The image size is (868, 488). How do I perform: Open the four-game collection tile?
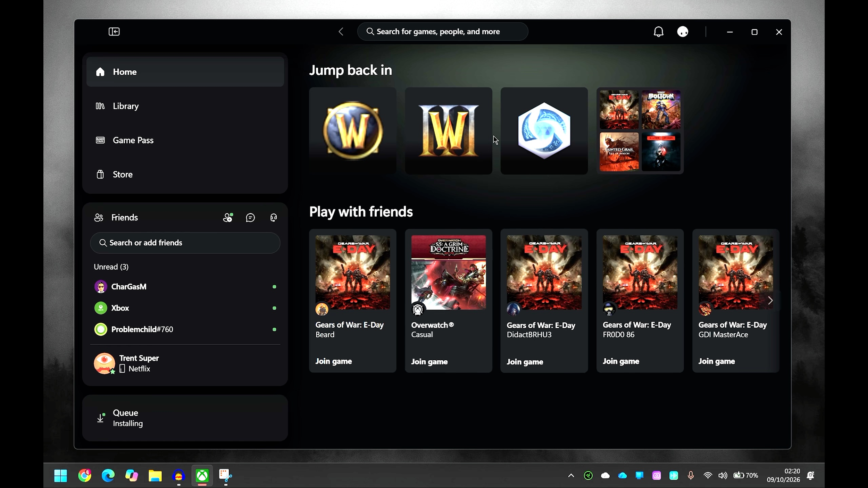pos(640,131)
